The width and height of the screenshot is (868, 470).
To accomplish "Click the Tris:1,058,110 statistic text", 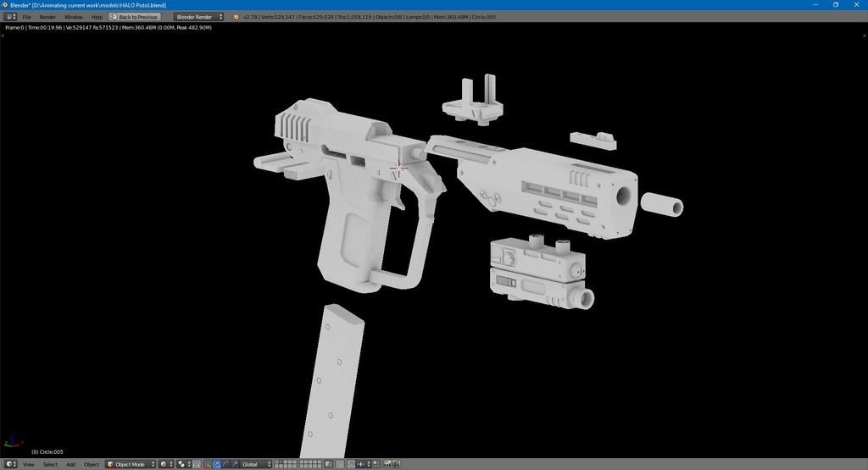I will 354,17.
